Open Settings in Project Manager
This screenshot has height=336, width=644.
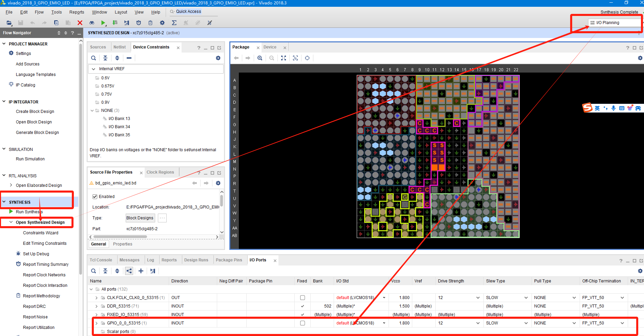point(23,54)
